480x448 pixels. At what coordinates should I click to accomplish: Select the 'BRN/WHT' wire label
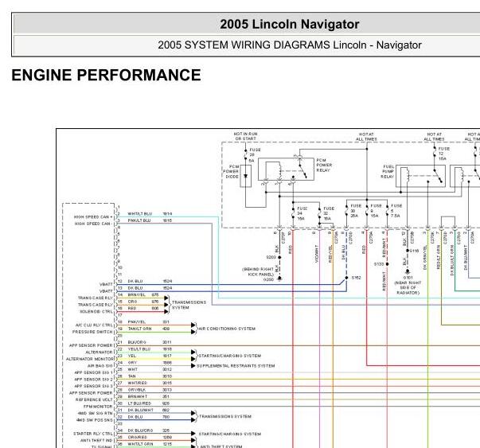pos(138,396)
